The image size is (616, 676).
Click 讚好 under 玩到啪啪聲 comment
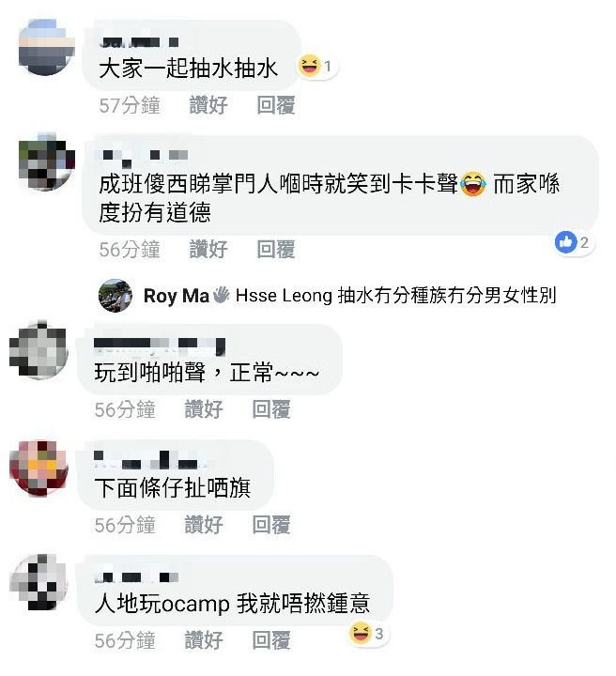pos(204,409)
